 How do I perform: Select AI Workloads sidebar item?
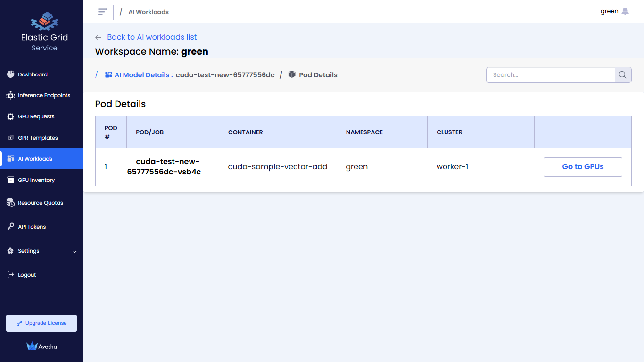[x=35, y=159]
